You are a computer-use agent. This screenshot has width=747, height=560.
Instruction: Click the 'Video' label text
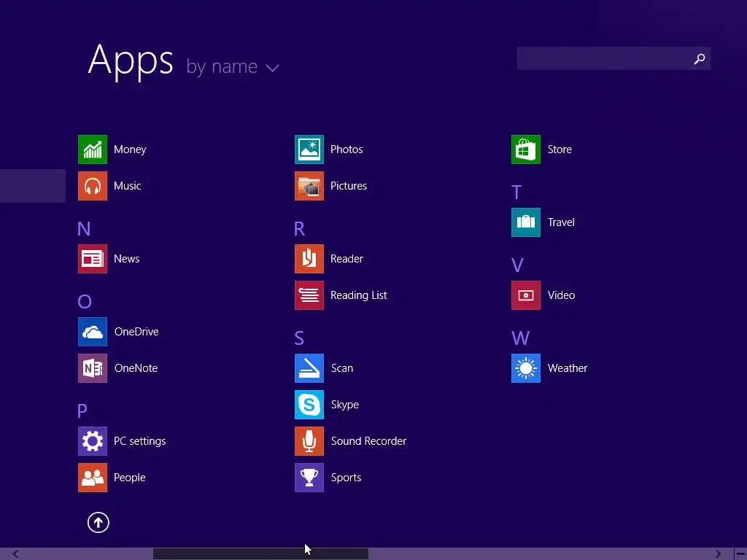pyautogui.click(x=561, y=295)
